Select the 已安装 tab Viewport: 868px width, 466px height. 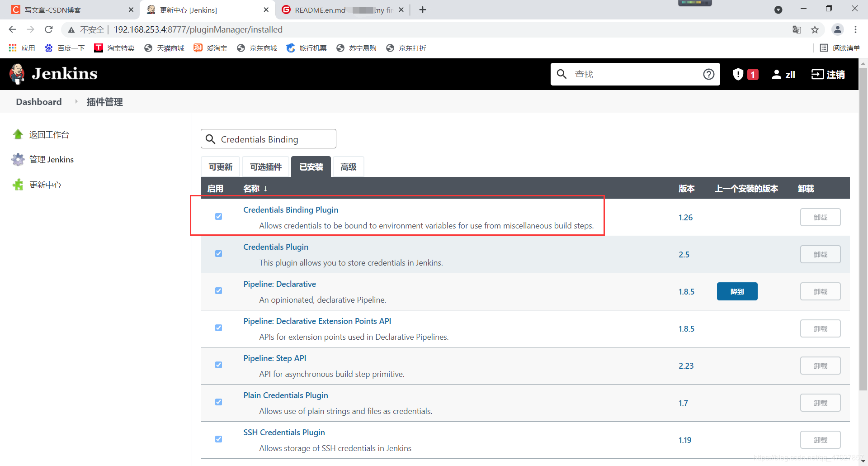tap(311, 167)
